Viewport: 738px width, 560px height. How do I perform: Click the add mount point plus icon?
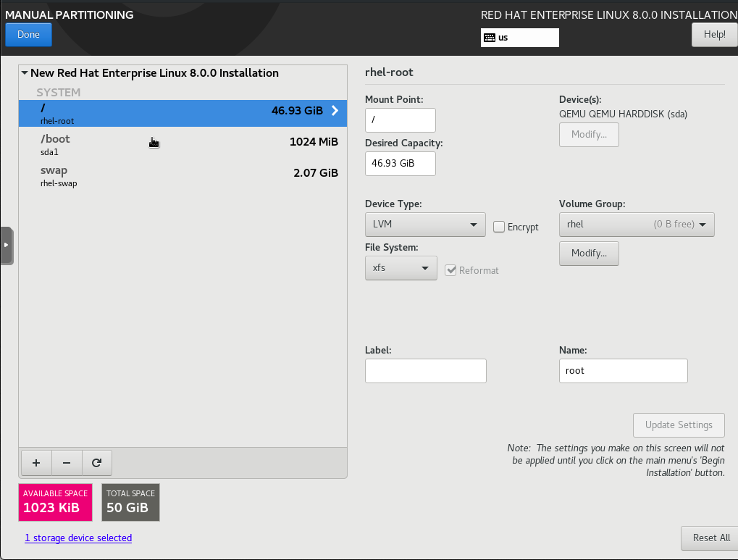click(x=36, y=463)
